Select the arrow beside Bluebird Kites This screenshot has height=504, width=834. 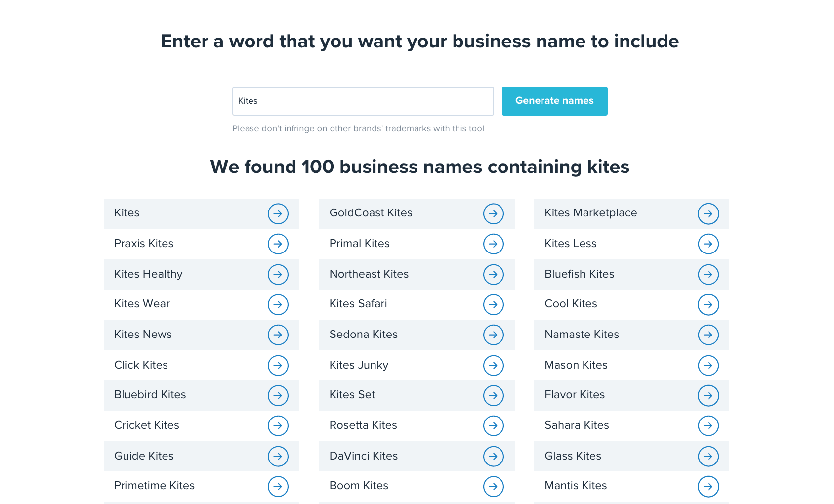click(278, 396)
